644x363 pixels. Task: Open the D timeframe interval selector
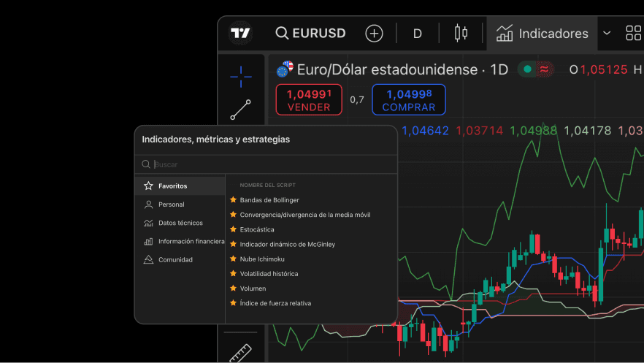[418, 34]
